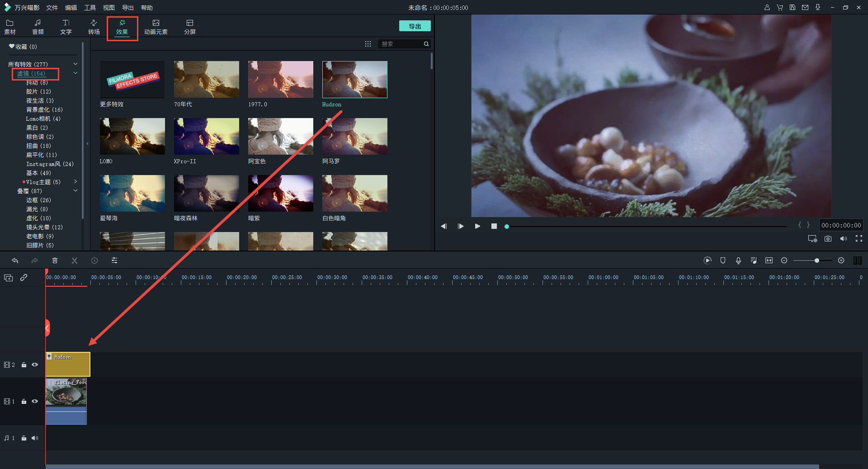
Task: Switch effects library to grid view
Action: coord(368,44)
